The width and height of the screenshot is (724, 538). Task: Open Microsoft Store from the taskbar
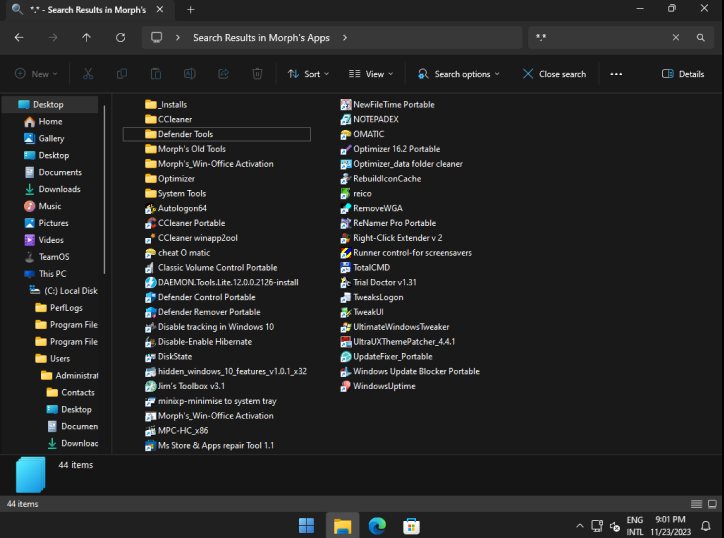click(x=411, y=526)
